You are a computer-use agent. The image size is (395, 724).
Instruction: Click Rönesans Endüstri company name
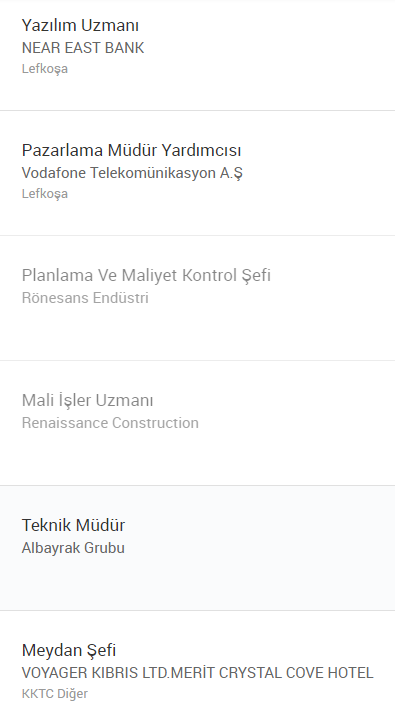(x=85, y=298)
